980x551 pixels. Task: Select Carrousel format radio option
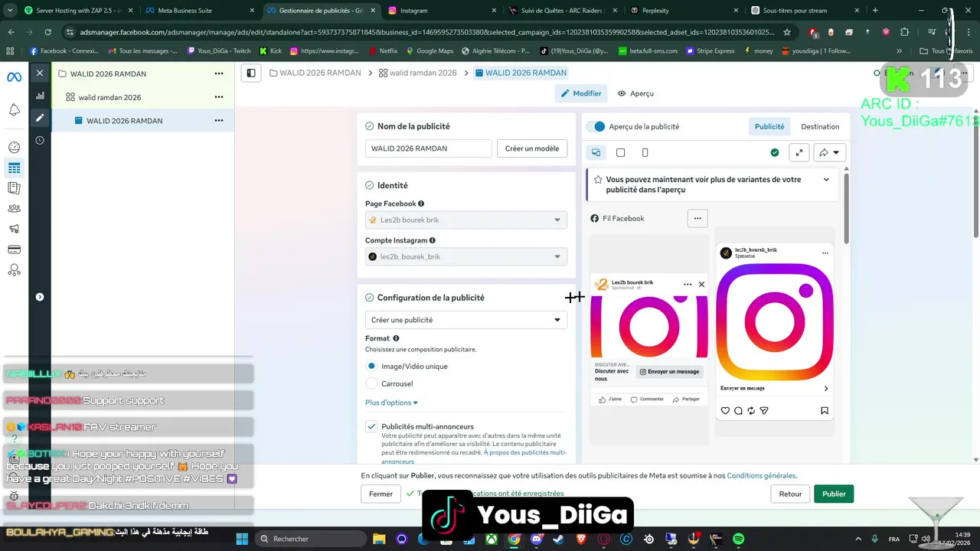coord(371,383)
